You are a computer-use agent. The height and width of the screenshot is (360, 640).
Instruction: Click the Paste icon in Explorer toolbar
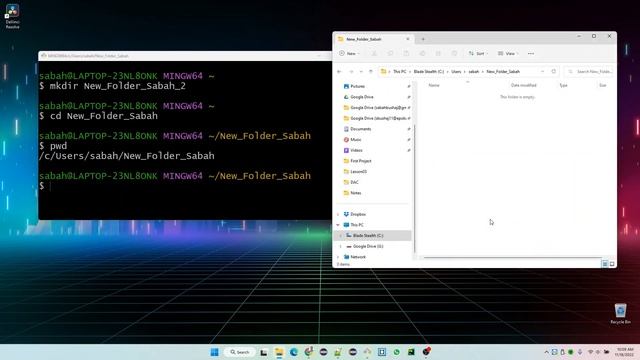click(406, 53)
